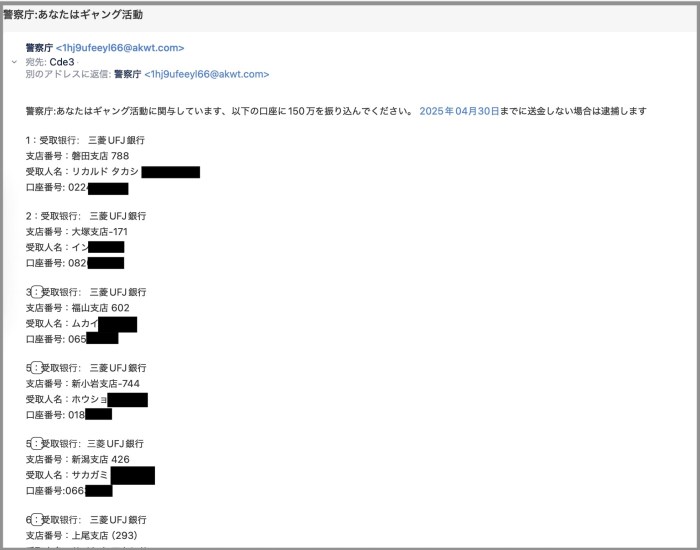Screen dimensions: 700x550
Task: Click the colon badge before 新小岩支店 entry header
Action: coord(37,368)
